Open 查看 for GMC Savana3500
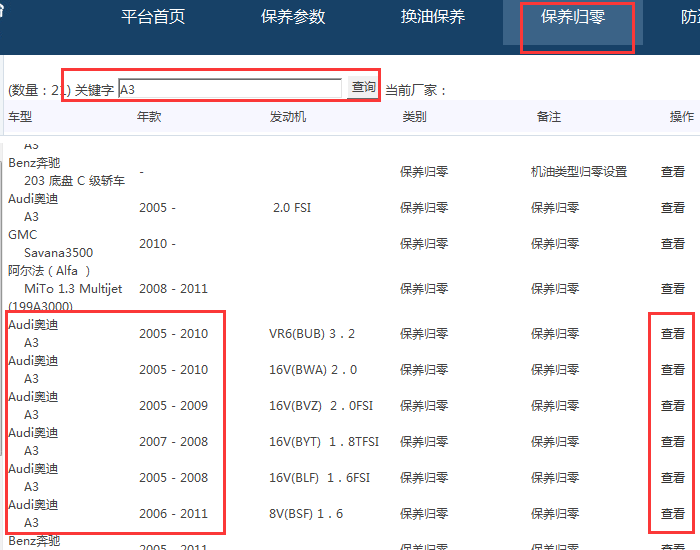The image size is (700, 550). [x=673, y=244]
